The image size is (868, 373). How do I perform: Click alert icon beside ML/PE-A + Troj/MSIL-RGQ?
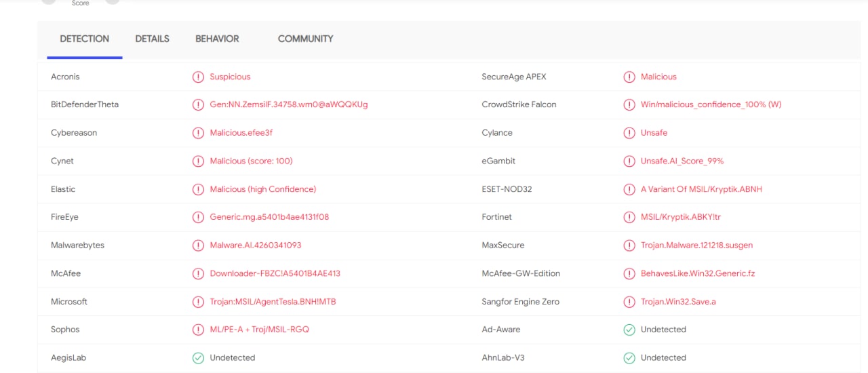tap(198, 330)
